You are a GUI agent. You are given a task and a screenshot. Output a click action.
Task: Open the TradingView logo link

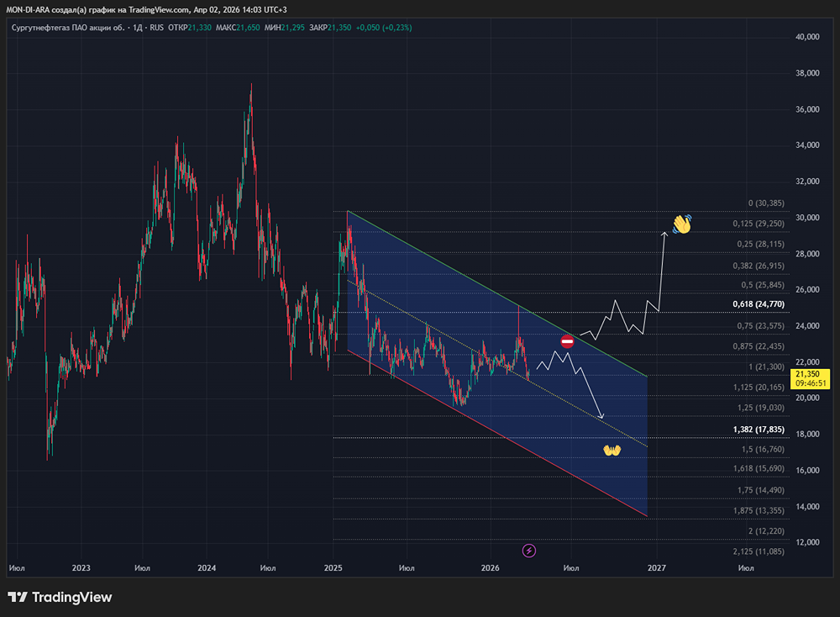tap(60, 597)
